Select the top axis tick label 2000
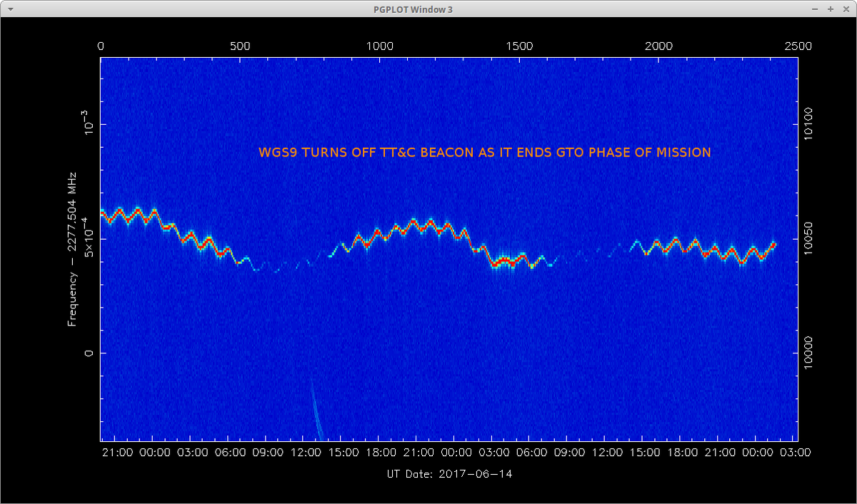This screenshot has height=504, width=857. (x=658, y=46)
